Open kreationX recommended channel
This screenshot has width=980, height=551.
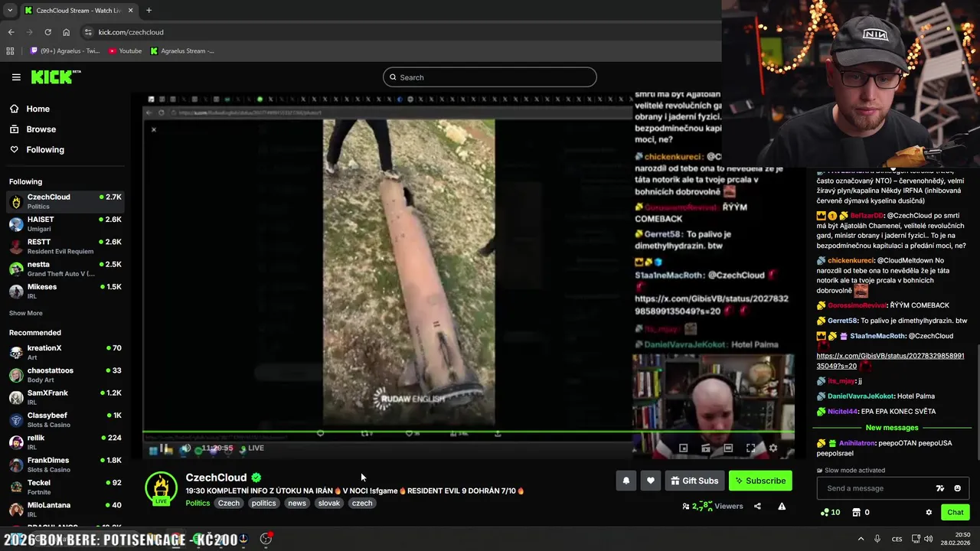click(x=65, y=352)
